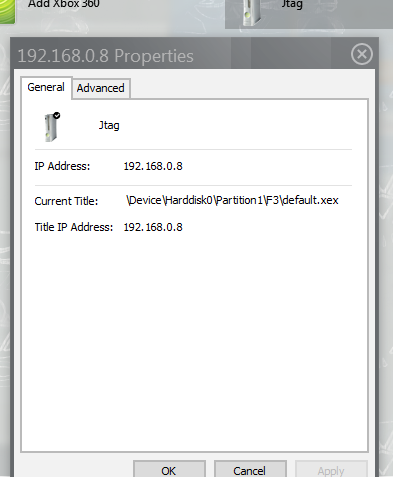393x477 pixels.
Task: Confirm with the OK button
Action: (169, 469)
